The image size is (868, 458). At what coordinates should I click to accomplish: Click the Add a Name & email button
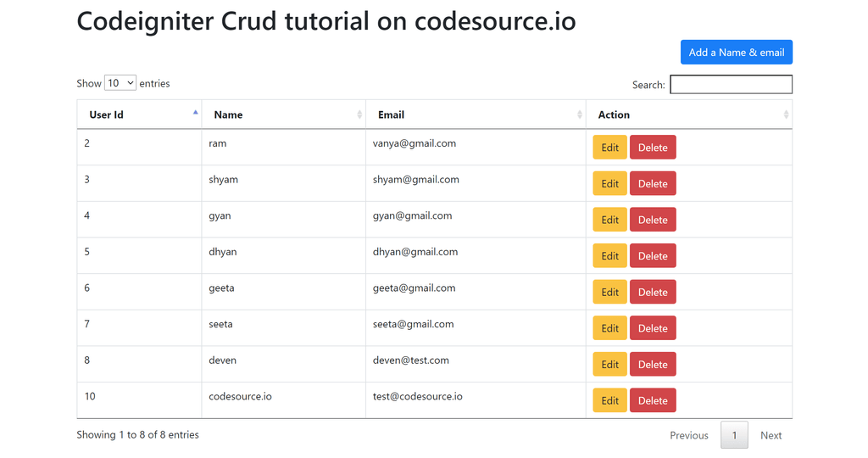(x=736, y=53)
